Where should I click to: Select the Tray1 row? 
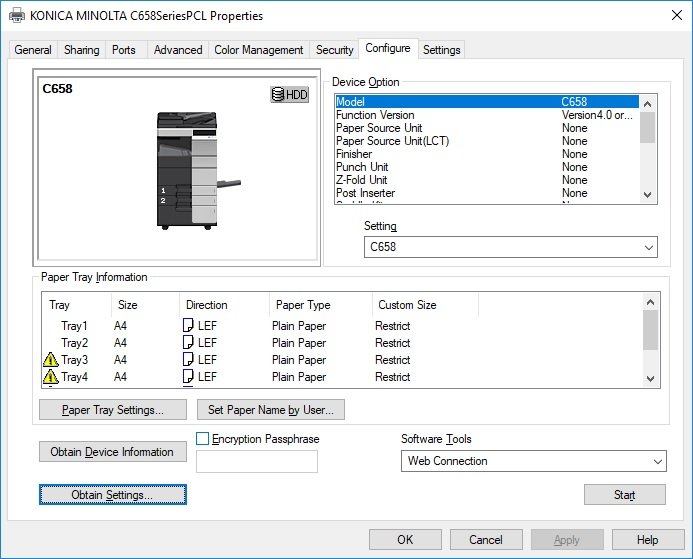click(x=343, y=326)
